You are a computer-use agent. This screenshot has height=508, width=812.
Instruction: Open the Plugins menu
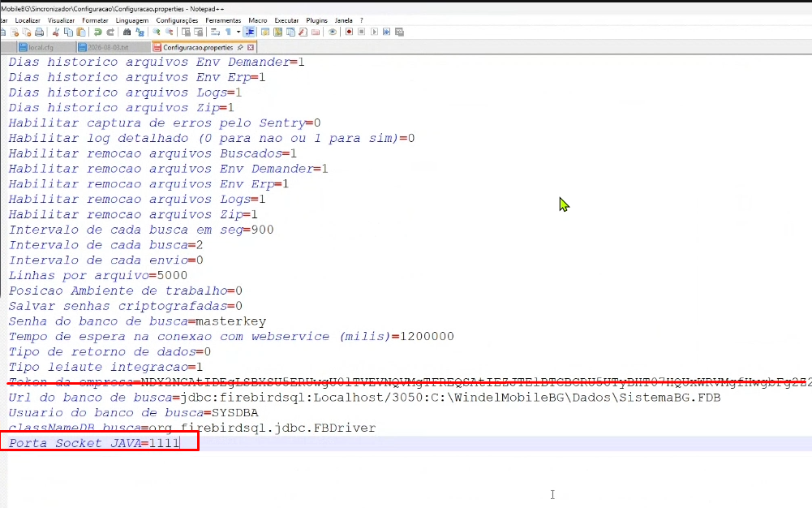[x=317, y=21]
